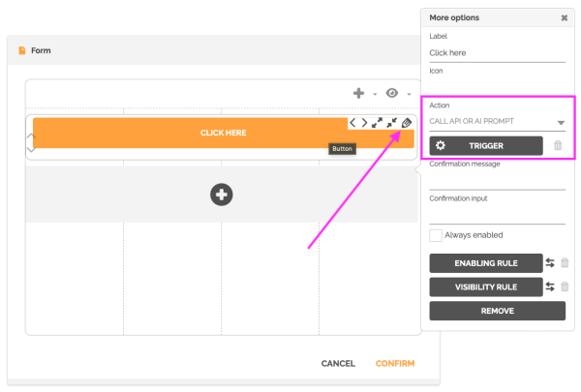Delete visibility rule with trash icon
Image resolution: width=581 pixels, height=392 pixels.
click(x=565, y=286)
